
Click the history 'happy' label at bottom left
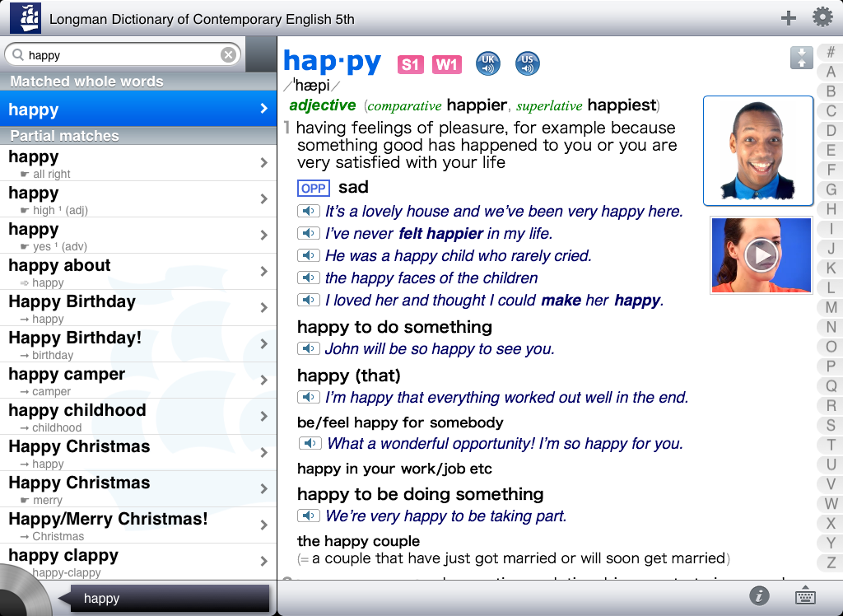(x=170, y=598)
